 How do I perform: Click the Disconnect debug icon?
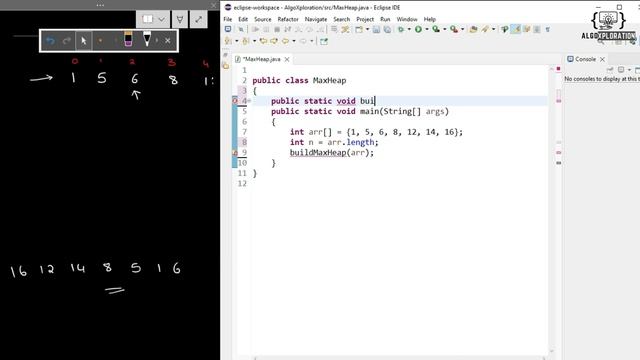(x=288, y=29)
